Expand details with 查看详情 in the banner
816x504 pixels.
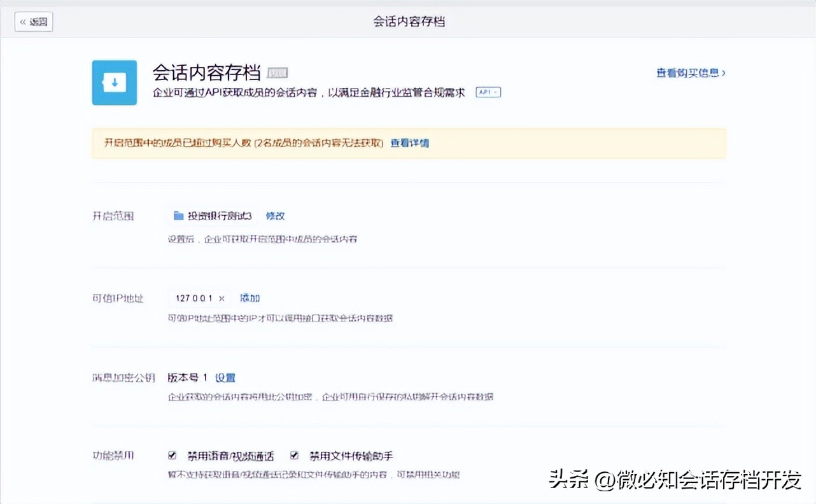[409, 143]
